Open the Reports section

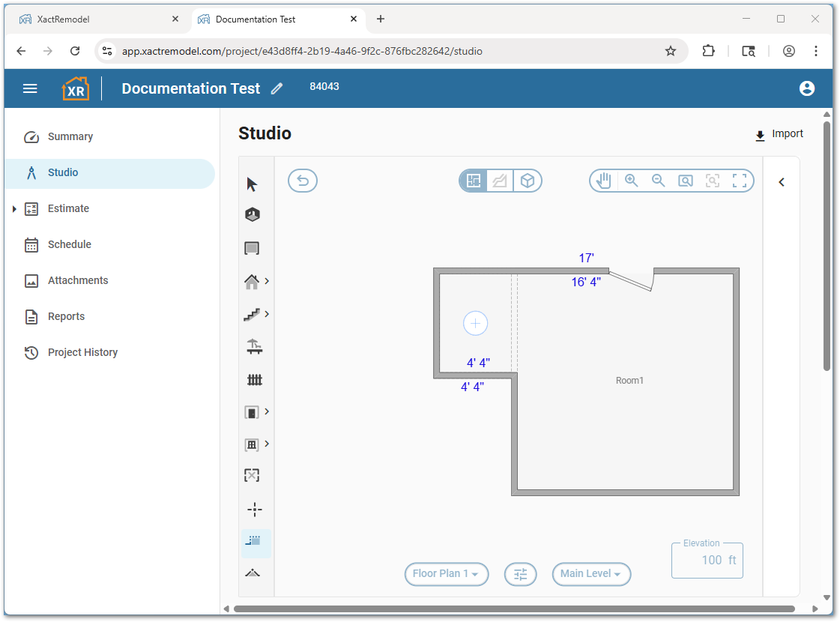tap(66, 316)
